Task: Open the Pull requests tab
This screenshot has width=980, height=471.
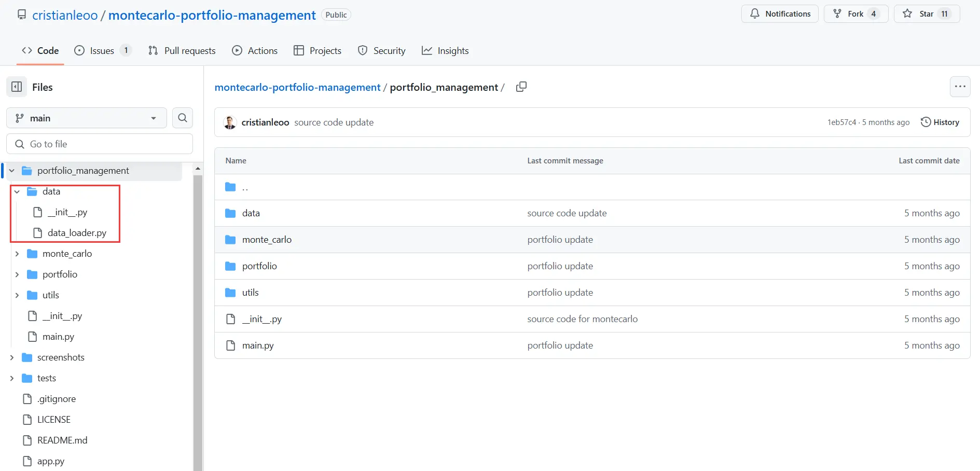Action: click(182, 51)
